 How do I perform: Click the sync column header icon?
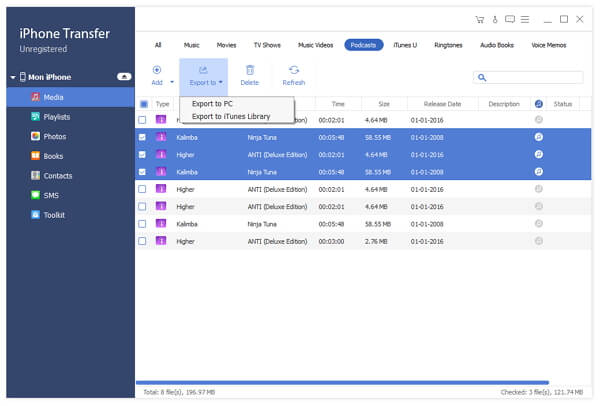[539, 104]
